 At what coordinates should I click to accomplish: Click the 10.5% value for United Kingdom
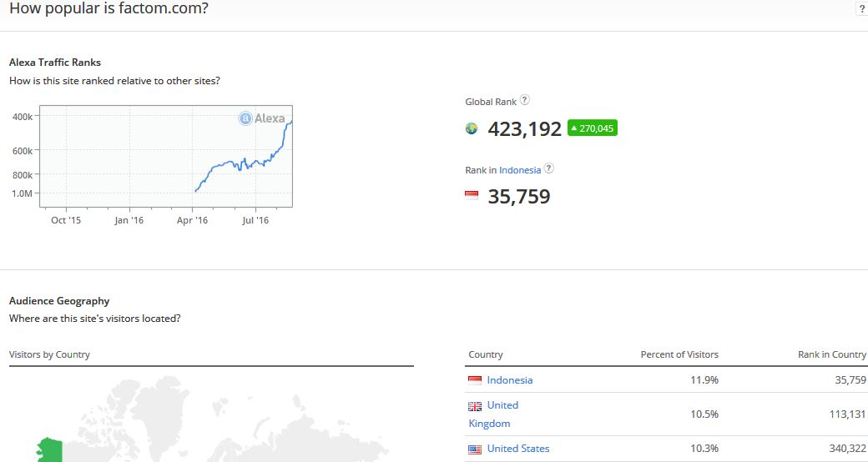pyautogui.click(x=704, y=414)
